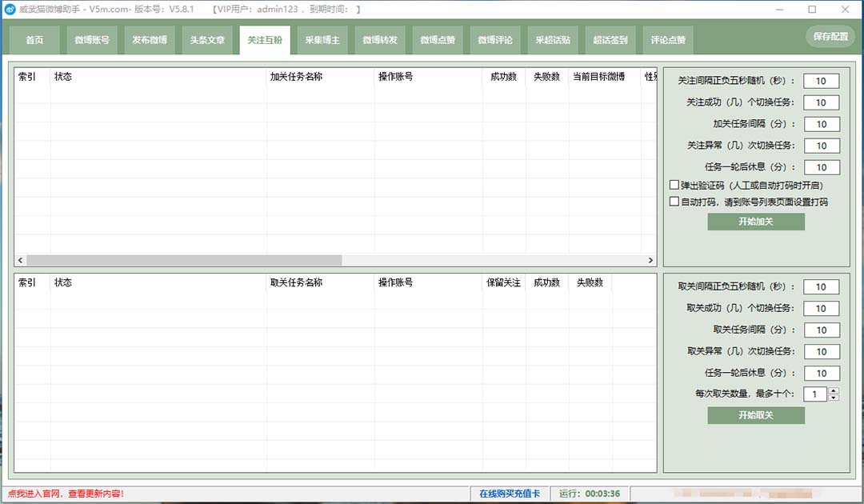The width and height of the screenshot is (864, 504).
Task: Click the 保存配置 button
Action: coord(830,36)
